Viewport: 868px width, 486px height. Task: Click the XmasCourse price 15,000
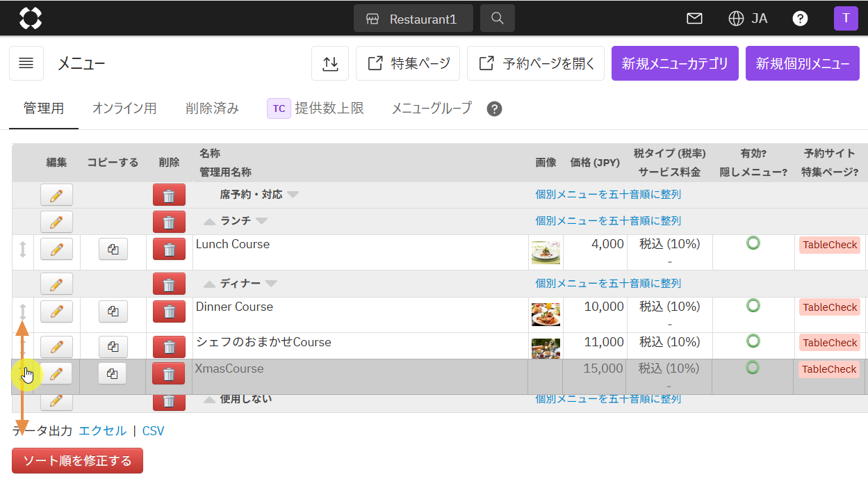[603, 368]
